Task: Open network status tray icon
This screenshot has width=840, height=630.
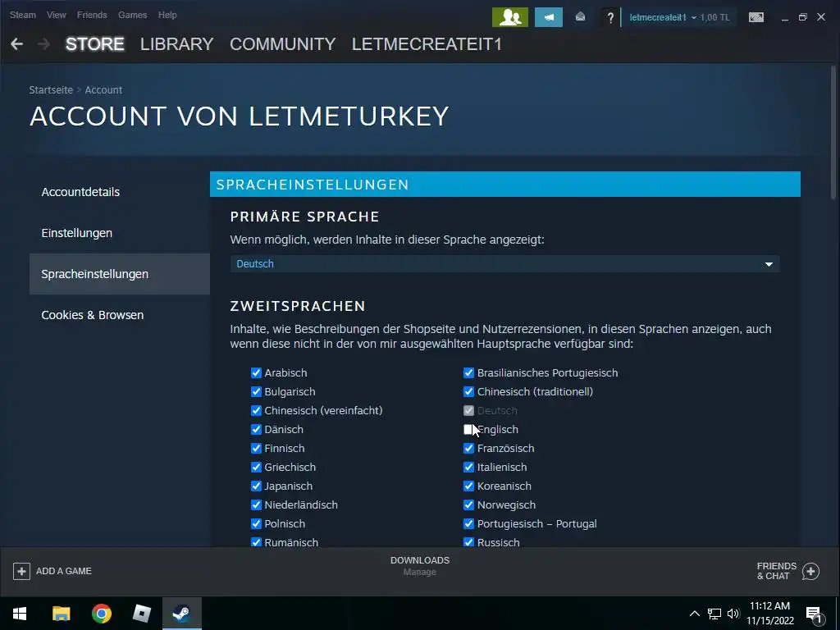Action: [714, 614]
